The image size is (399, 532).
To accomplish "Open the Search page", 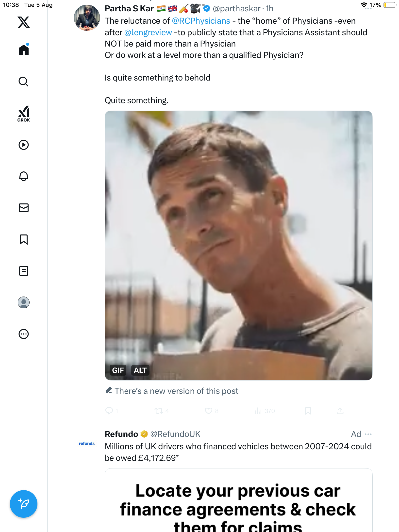I will click(24, 82).
